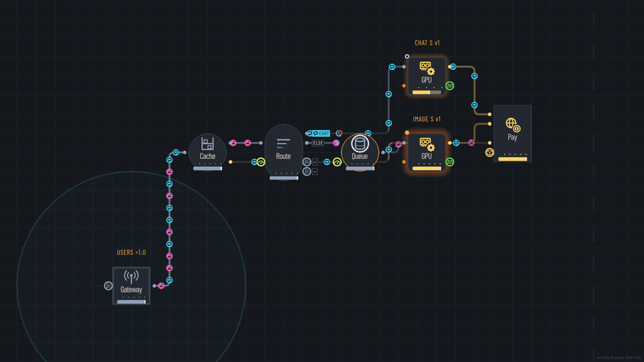Click green memory icon on chat GPU
This screenshot has width=644, height=362.
(449, 86)
